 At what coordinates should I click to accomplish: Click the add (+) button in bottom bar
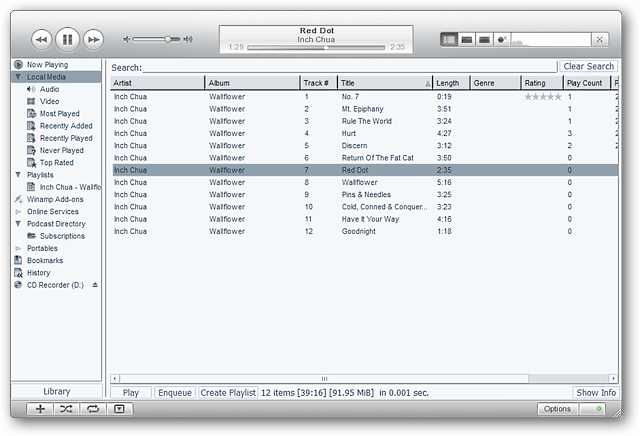coord(40,409)
